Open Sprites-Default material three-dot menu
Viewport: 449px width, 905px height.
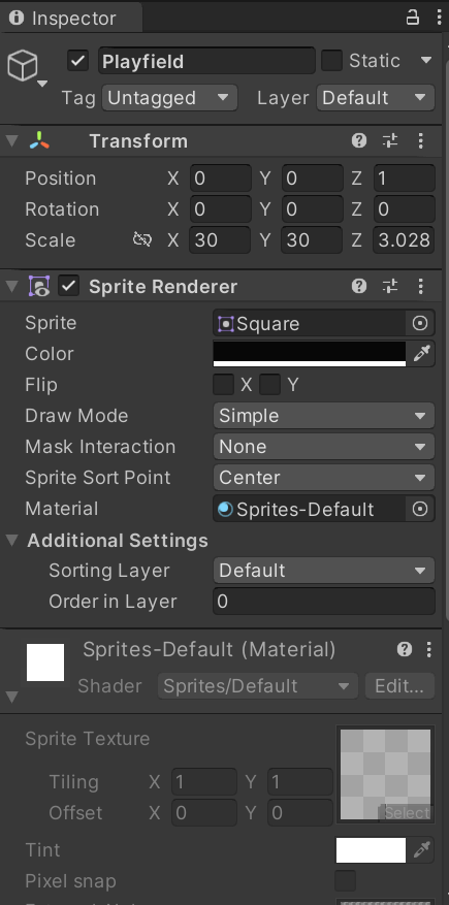click(429, 650)
